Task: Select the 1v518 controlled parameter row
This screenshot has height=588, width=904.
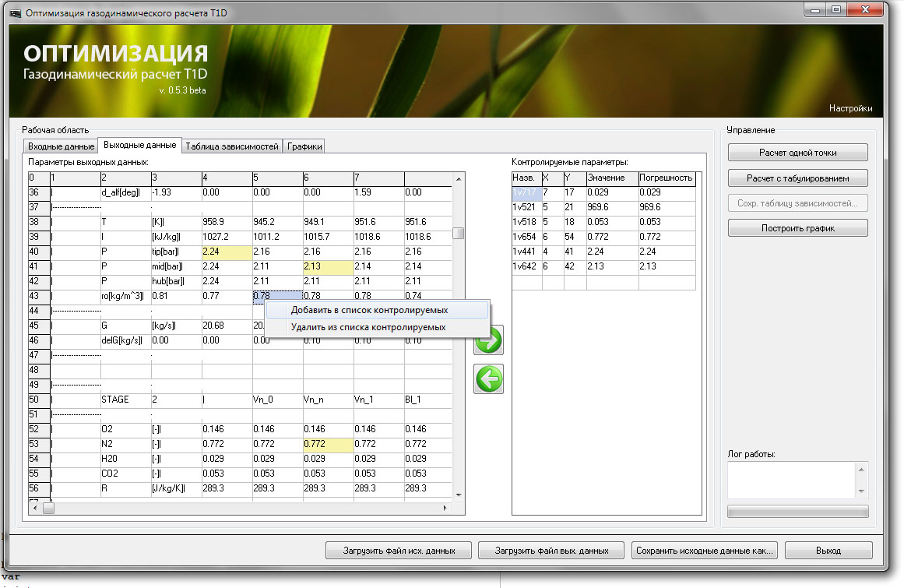Action: (x=603, y=222)
